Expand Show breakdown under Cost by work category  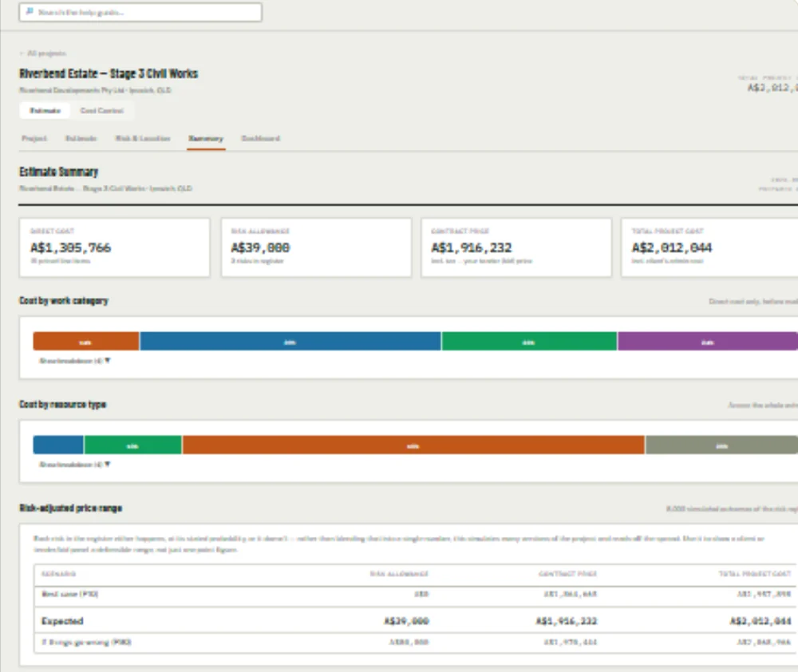75,361
